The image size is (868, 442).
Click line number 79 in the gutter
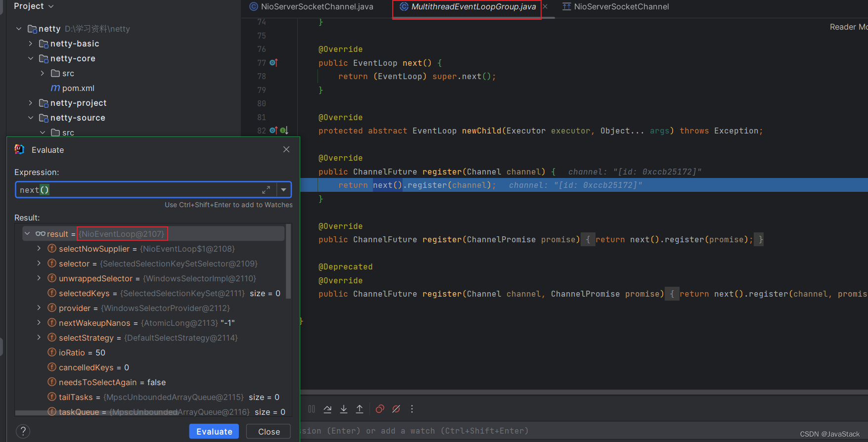262,90
